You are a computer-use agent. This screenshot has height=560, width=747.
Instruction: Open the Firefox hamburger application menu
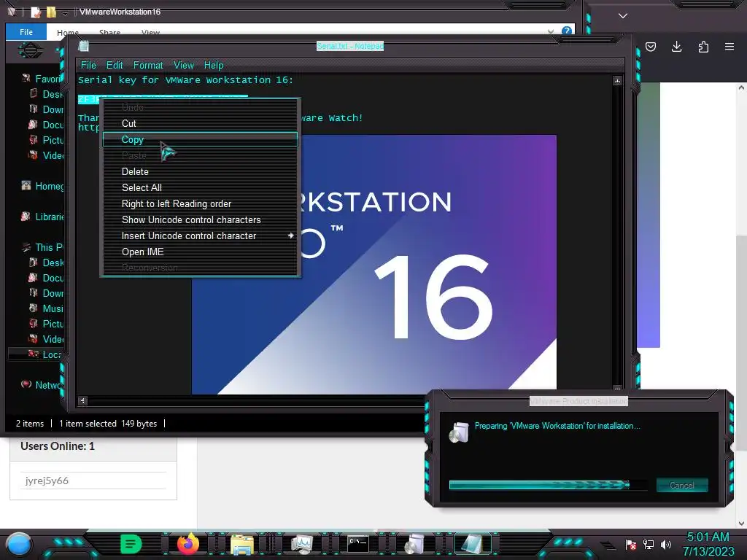(x=729, y=47)
